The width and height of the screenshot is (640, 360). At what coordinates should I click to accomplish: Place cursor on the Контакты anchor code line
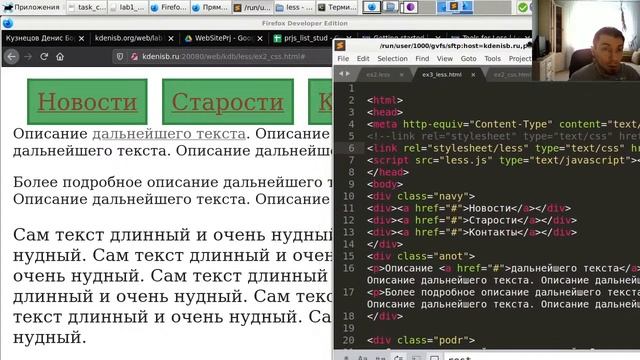click(x=472, y=232)
